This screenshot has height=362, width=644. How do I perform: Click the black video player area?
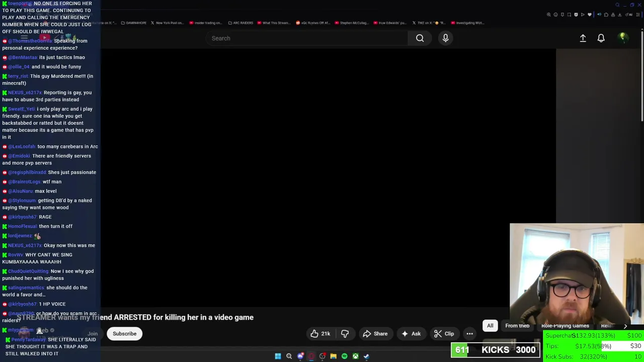[x=328, y=178]
